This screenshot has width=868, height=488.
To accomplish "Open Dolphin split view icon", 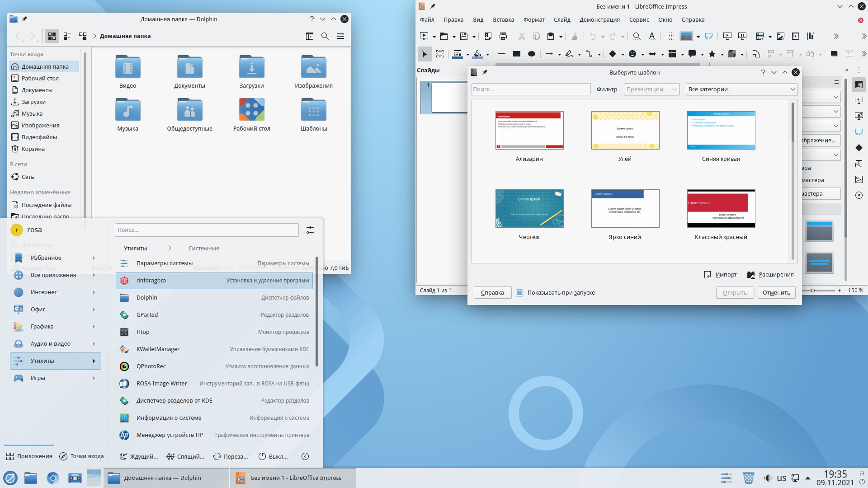I will 310,36.
